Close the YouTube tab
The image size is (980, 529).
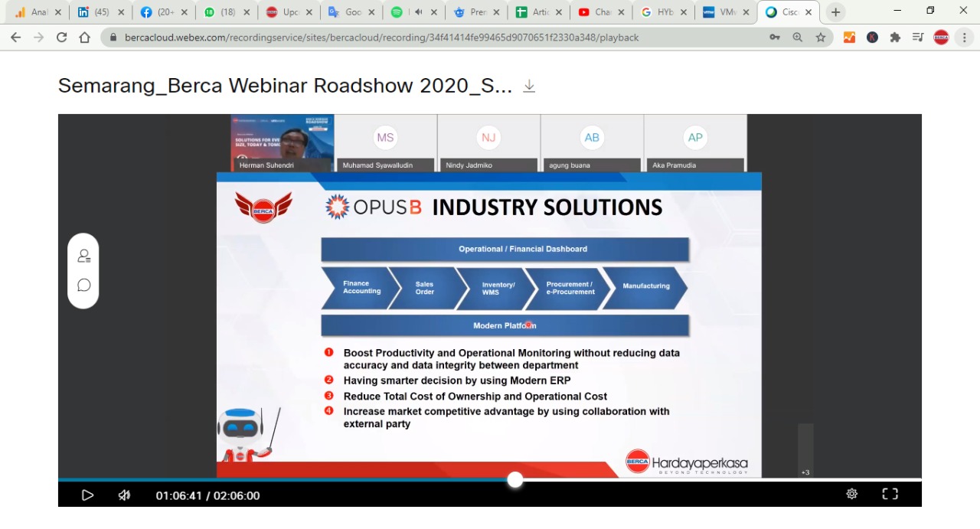pos(623,12)
